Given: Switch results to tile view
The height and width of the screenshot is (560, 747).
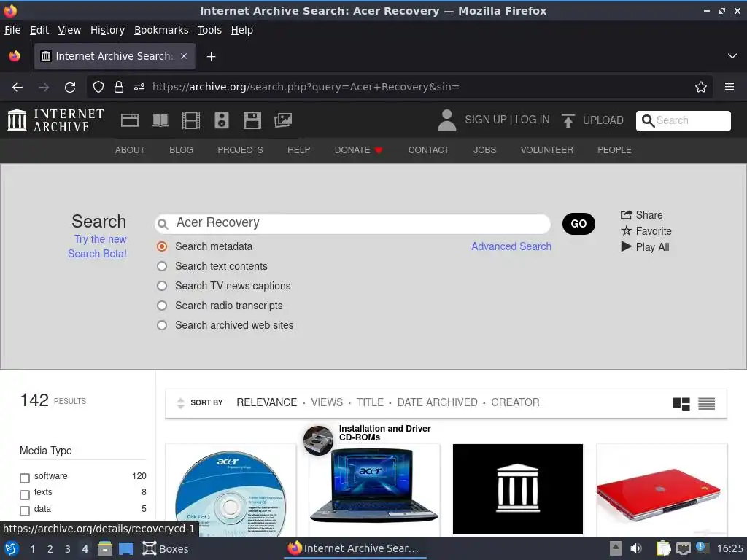Looking at the screenshot, I should pyautogui.click(x=681, y=404).
